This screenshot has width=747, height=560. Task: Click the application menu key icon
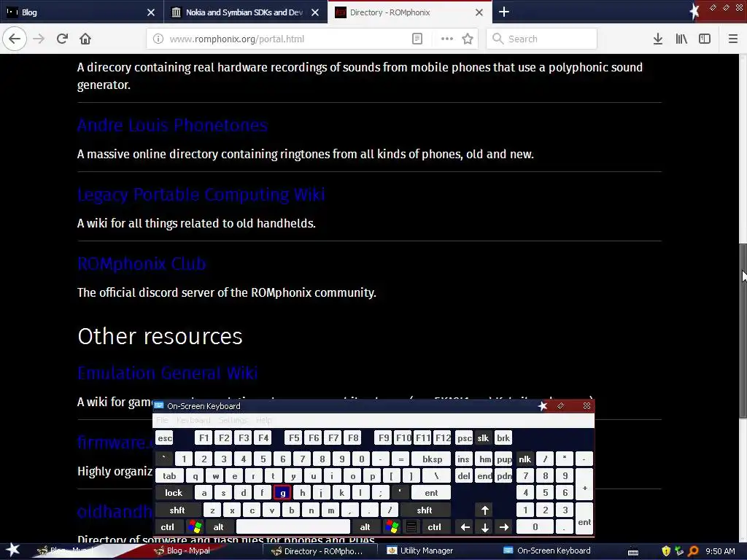411,527
